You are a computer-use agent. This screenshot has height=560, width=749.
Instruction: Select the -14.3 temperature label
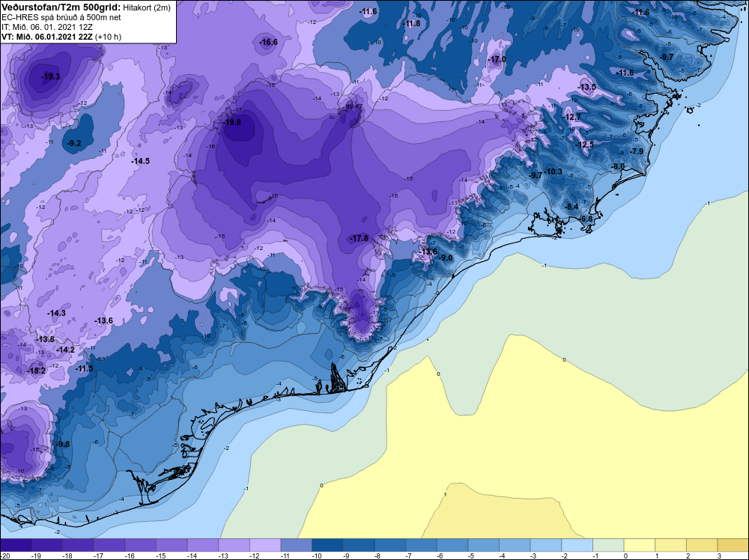[x=56, y=313]
